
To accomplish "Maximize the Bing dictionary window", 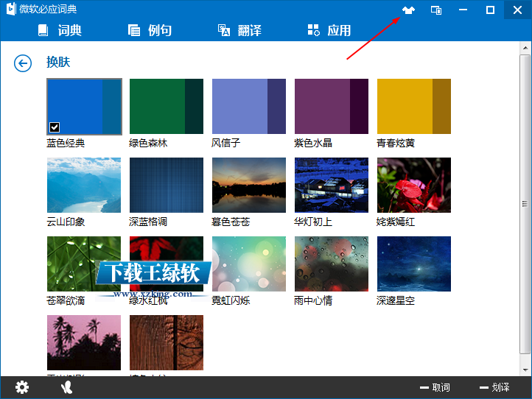I will [490, 10].
